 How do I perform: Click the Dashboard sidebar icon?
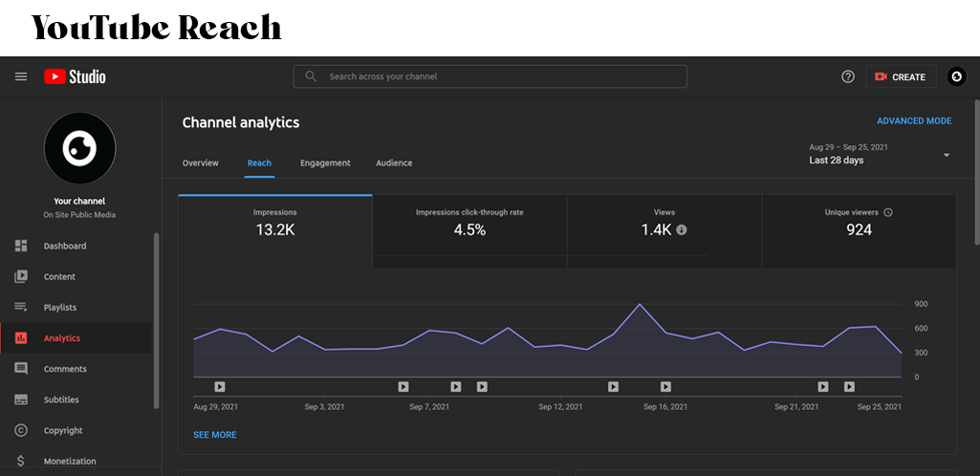[21, 246]
